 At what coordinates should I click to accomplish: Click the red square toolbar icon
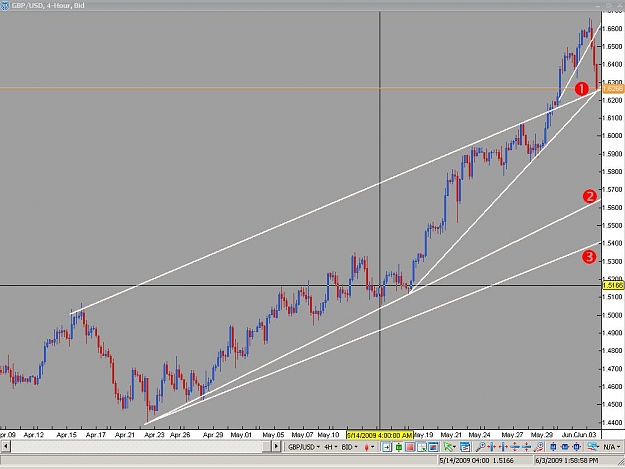[410, 447]
